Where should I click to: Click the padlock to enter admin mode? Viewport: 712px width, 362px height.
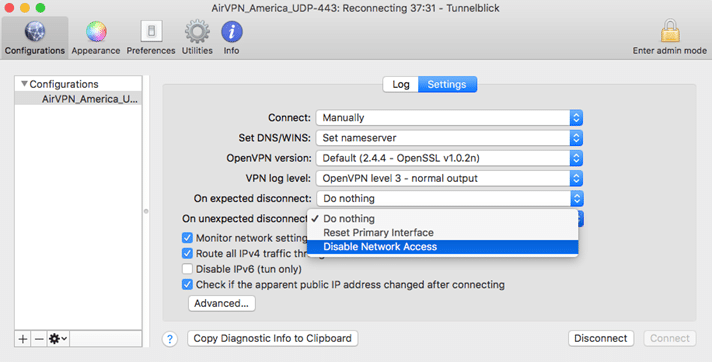pyautogui.click(x=670, y=31)
